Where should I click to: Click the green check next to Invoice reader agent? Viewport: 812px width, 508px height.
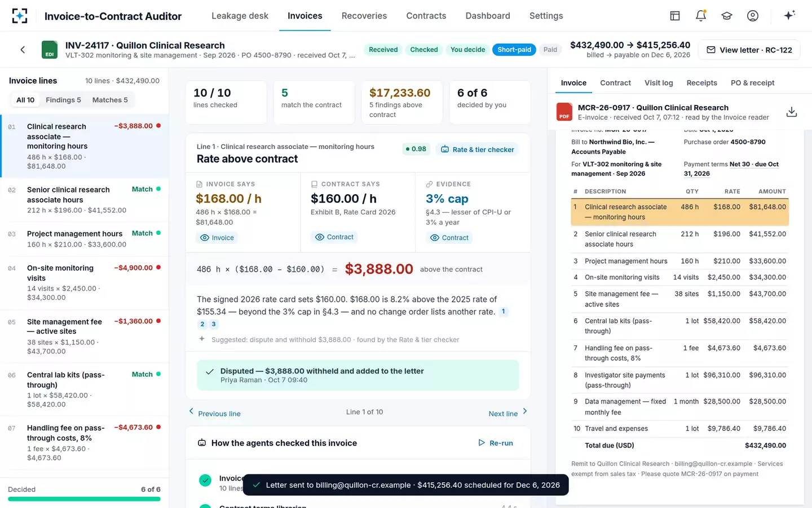pyautogui.click(x=205, y=480)
